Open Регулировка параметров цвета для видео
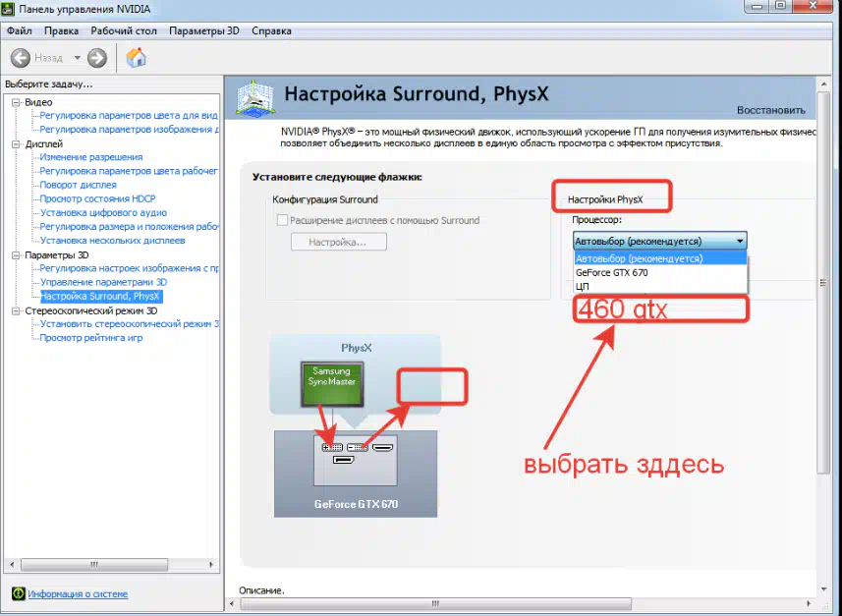The image size is (842, 616). pos(129,116)
